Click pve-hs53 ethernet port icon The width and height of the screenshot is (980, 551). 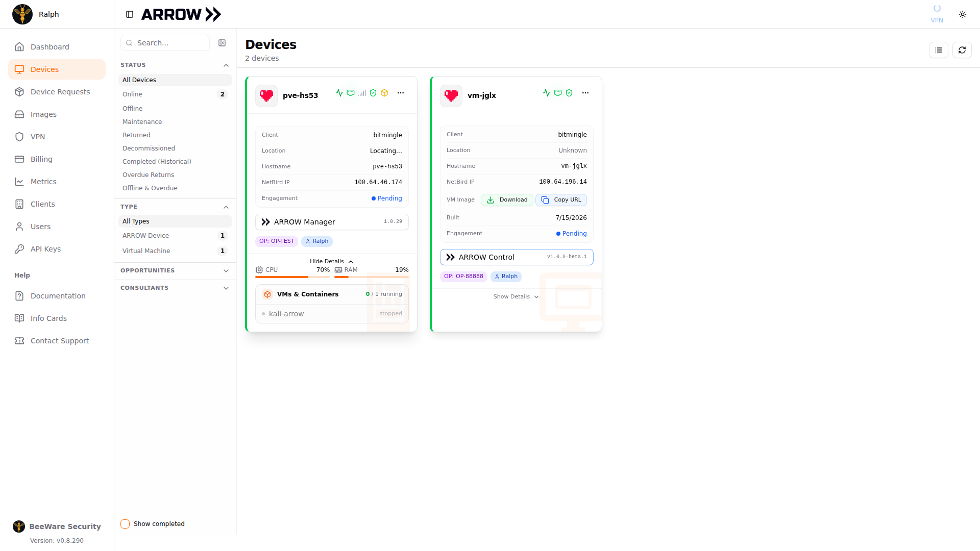(351, 93)
